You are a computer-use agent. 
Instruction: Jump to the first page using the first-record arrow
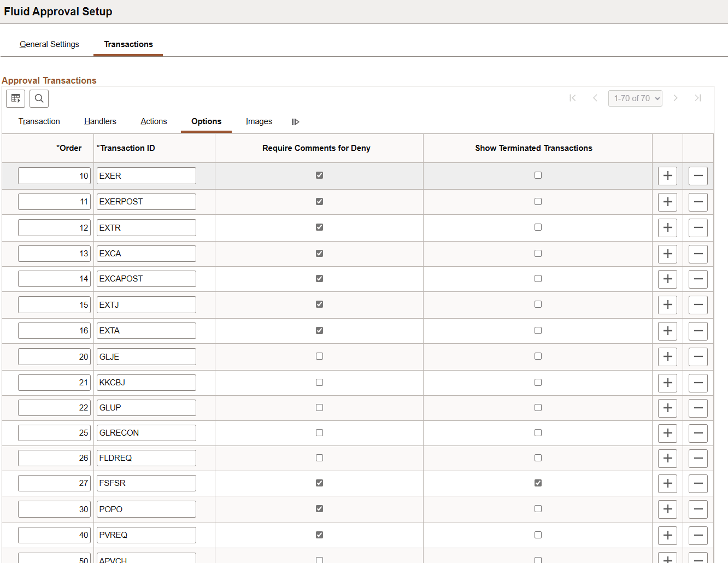573,98
